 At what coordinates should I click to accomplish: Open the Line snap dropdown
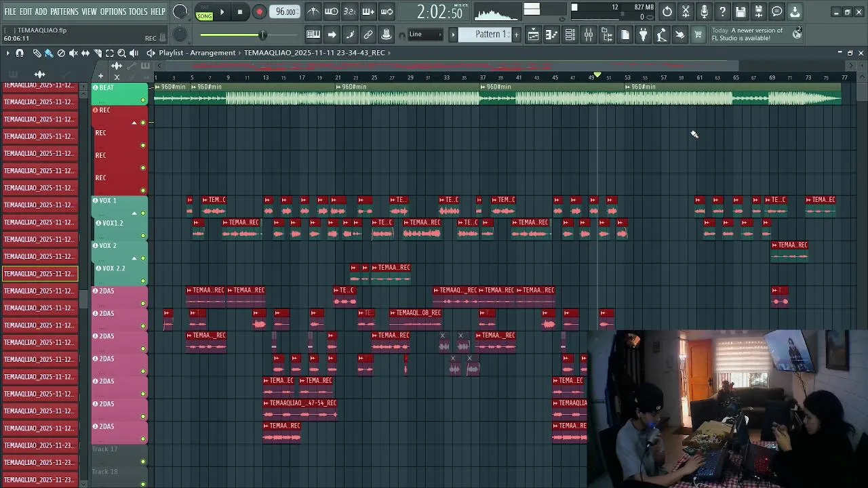[425, 35]
